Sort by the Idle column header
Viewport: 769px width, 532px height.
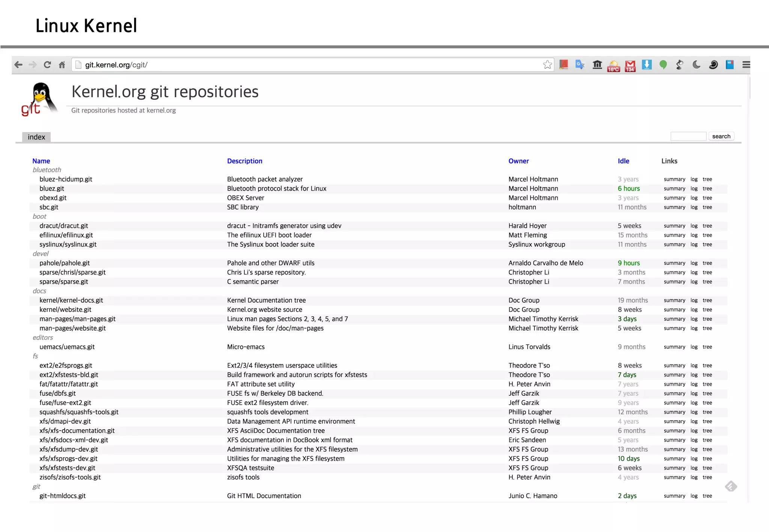click(623, 161)
